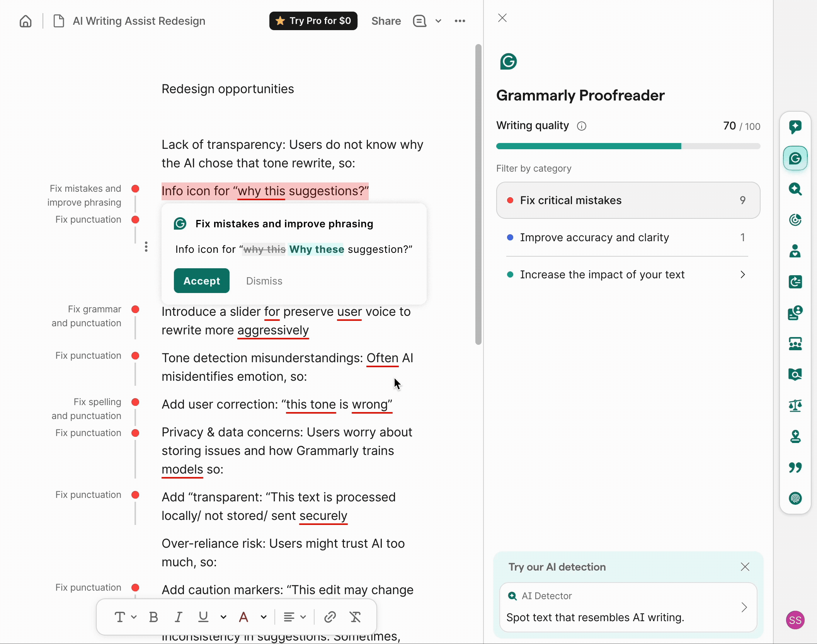Select Fix spelling and punctuation margin label
This screenshot has height=644, width=817.
coord(86,409)
